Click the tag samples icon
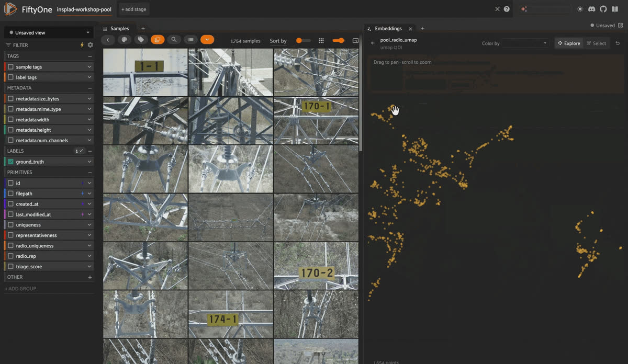The image size is (628, 364). point(140,40)
